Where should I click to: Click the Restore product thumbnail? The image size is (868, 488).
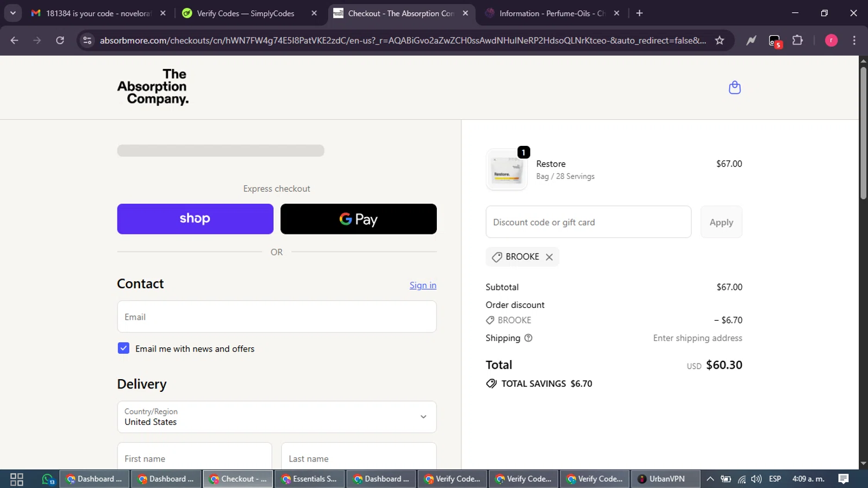coord(506,170)
